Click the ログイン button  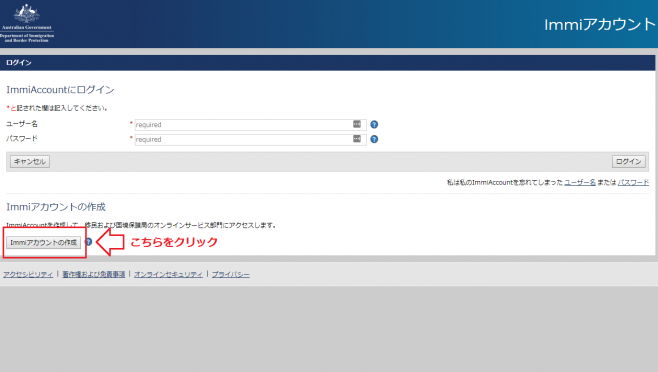(629, 162)
